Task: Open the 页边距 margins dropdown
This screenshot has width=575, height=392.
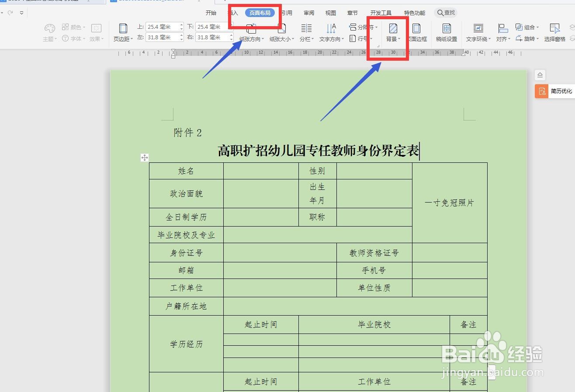Action: (x=123, y=33)
